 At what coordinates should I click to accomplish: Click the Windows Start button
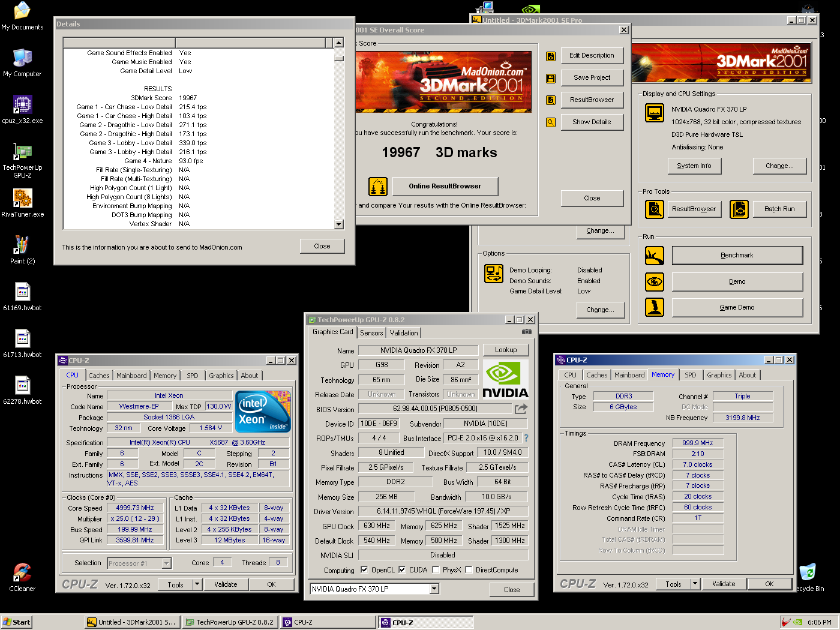(x=17, y=622)
